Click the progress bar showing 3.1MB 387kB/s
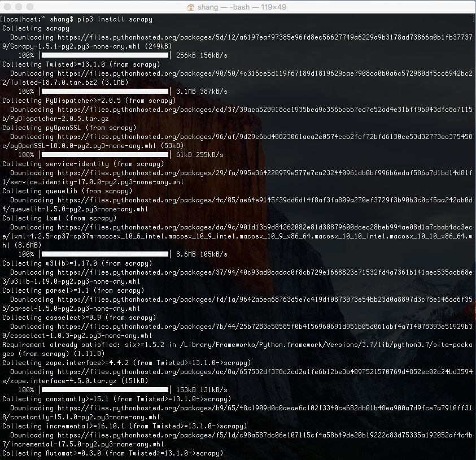Image resolution: width=476 pixels, height=460 pixels. pos(104,92)
